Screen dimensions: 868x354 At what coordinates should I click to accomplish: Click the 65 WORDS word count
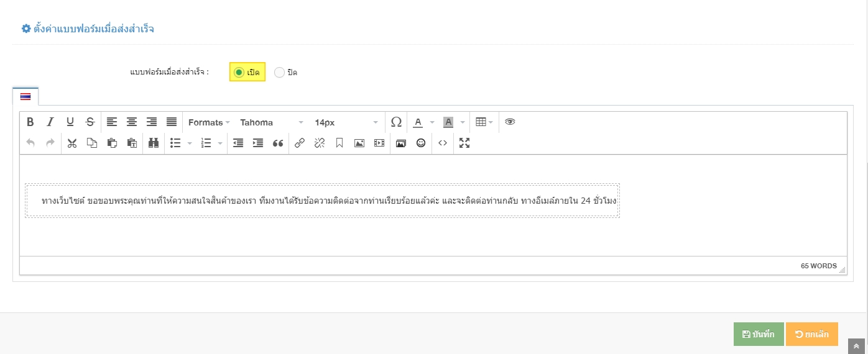coord(819,266)
